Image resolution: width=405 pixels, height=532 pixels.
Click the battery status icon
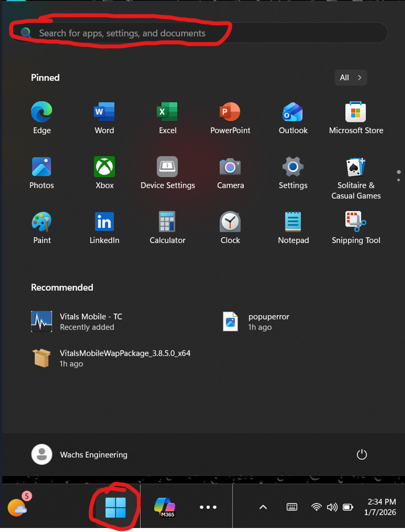click(x=347, y=507)
